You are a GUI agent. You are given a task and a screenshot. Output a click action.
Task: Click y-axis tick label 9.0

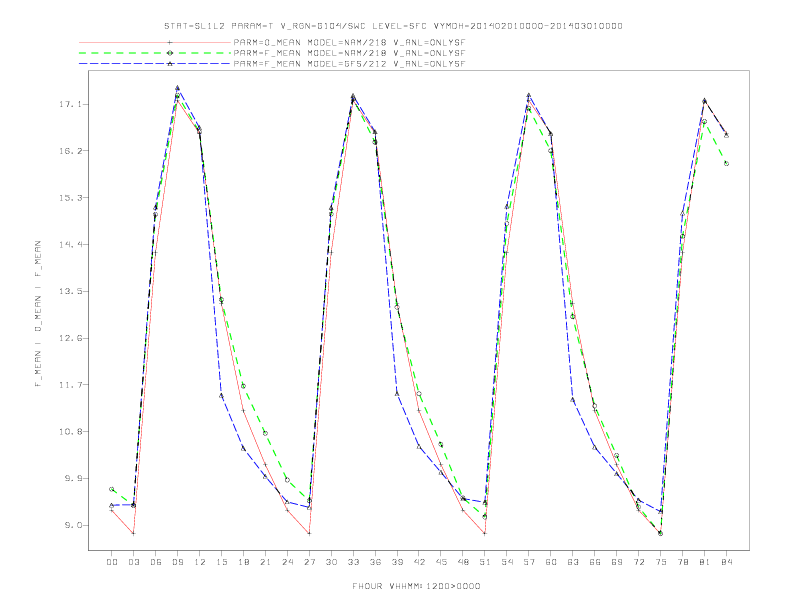point(72,525)
